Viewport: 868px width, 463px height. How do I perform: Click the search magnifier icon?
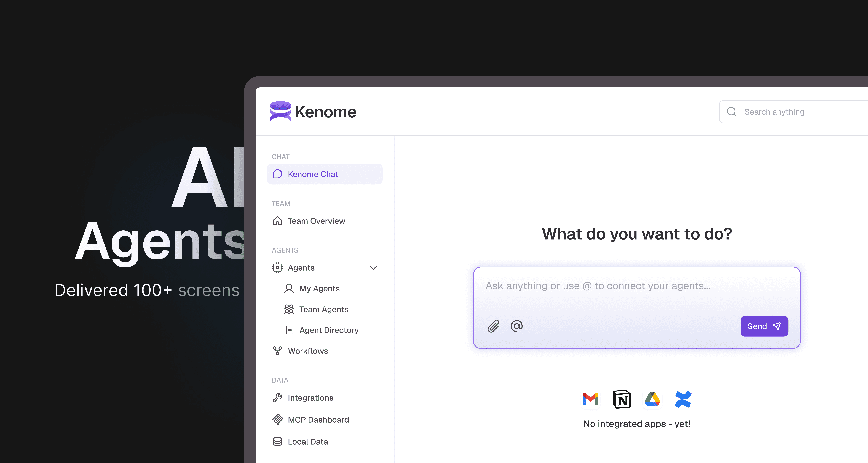[732, 112]
